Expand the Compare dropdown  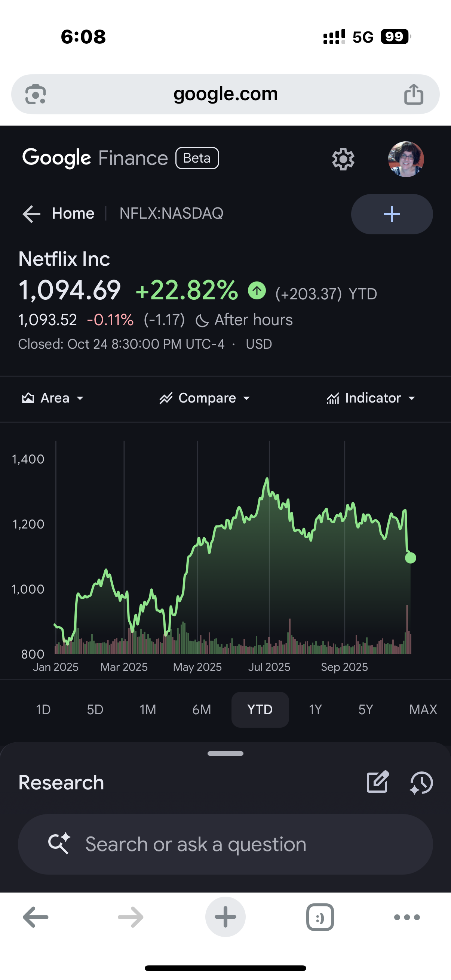(205, 398)
